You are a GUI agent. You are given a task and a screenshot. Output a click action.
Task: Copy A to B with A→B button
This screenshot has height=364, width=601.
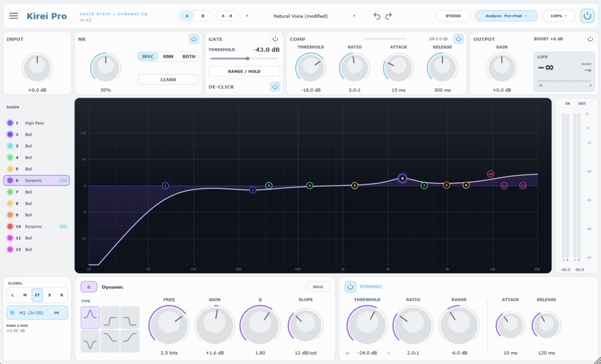point(227,16)
